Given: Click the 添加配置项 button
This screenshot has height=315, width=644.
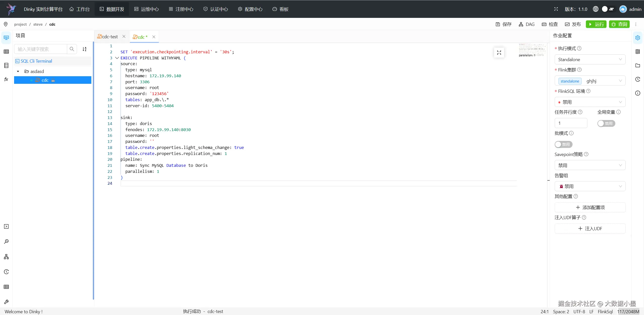Looking at the screenshot, I should pos(590,207).
